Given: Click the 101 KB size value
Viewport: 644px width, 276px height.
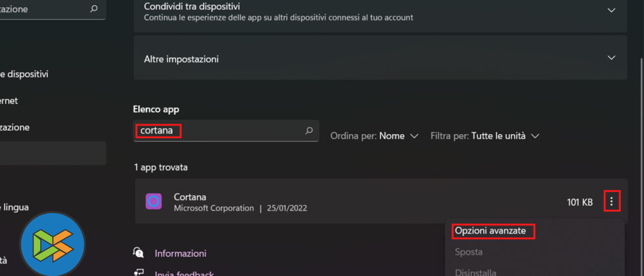Looking at the screenshot, I should 580,202.
